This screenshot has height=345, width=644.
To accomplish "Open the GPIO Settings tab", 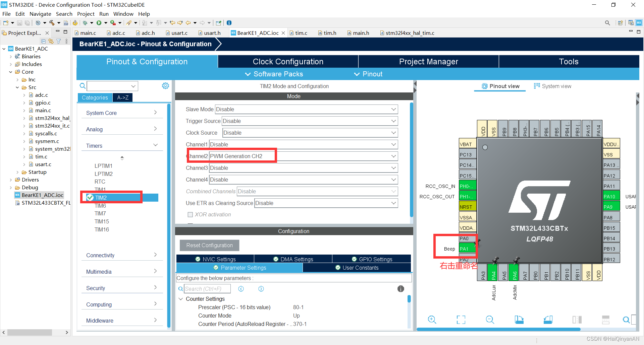I will tap(372, 259).
